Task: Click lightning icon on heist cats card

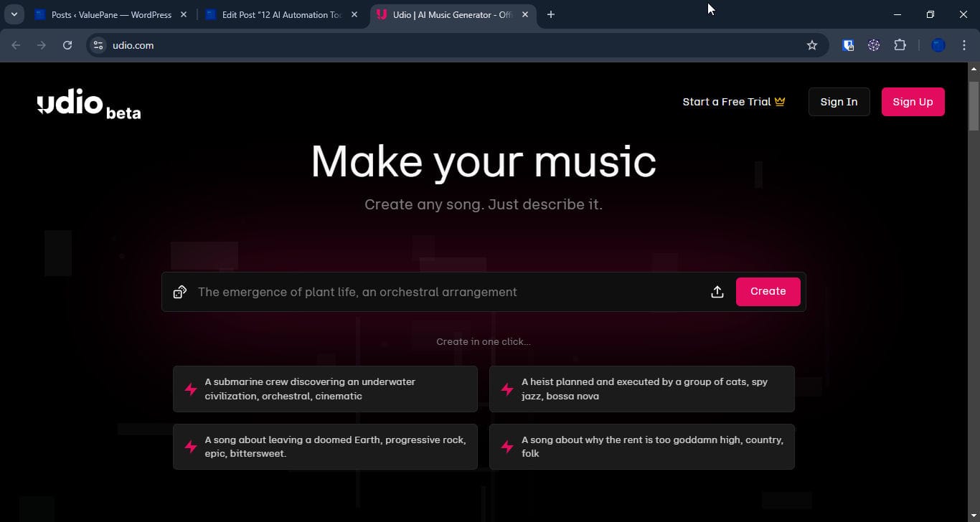Action: coord(507,389)
